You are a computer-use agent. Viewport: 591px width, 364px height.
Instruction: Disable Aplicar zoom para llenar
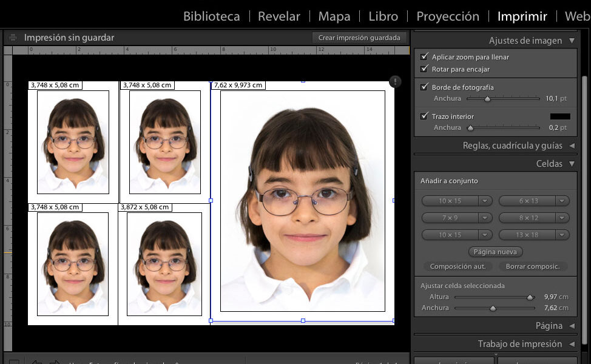pyautogui.click(x=424, y=56)
